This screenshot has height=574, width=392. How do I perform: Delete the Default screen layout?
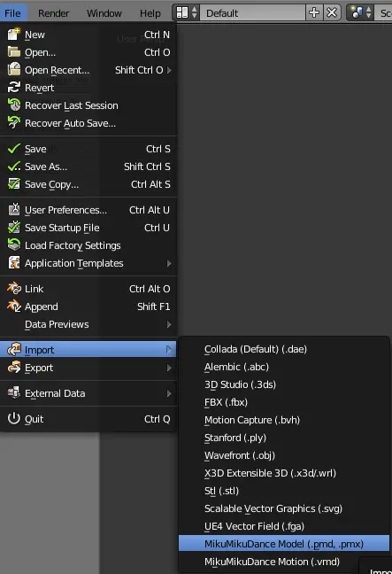tap(332, 13)
